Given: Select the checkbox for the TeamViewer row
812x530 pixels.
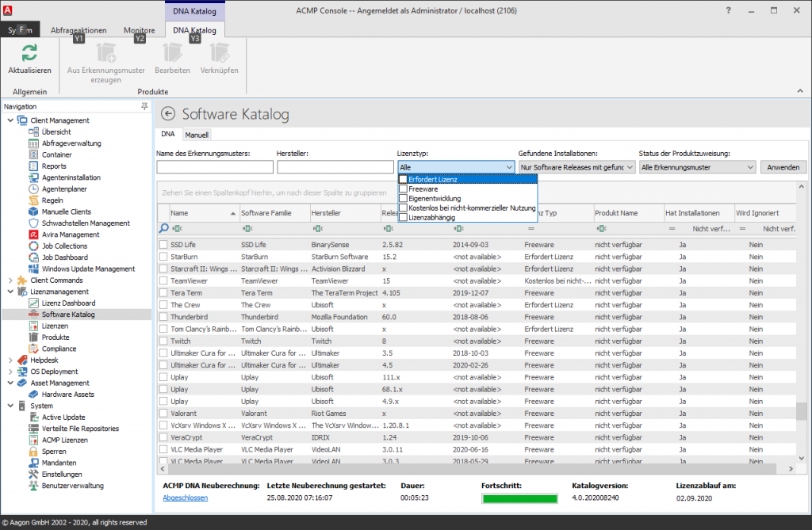Looking at the screenshot, I should tap(163, 281).
